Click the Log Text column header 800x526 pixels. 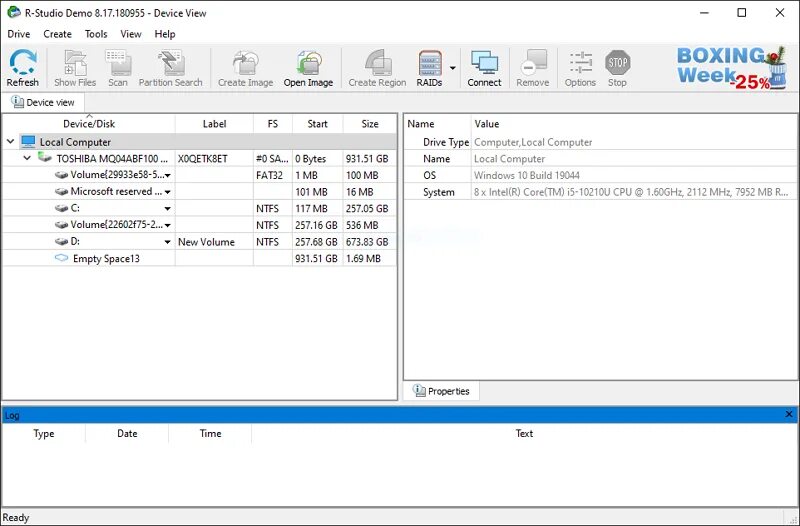coord(524,434)
